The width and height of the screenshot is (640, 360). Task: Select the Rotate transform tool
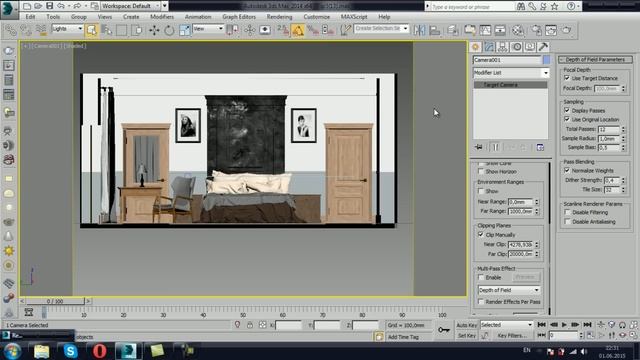[x=169, y=30]
